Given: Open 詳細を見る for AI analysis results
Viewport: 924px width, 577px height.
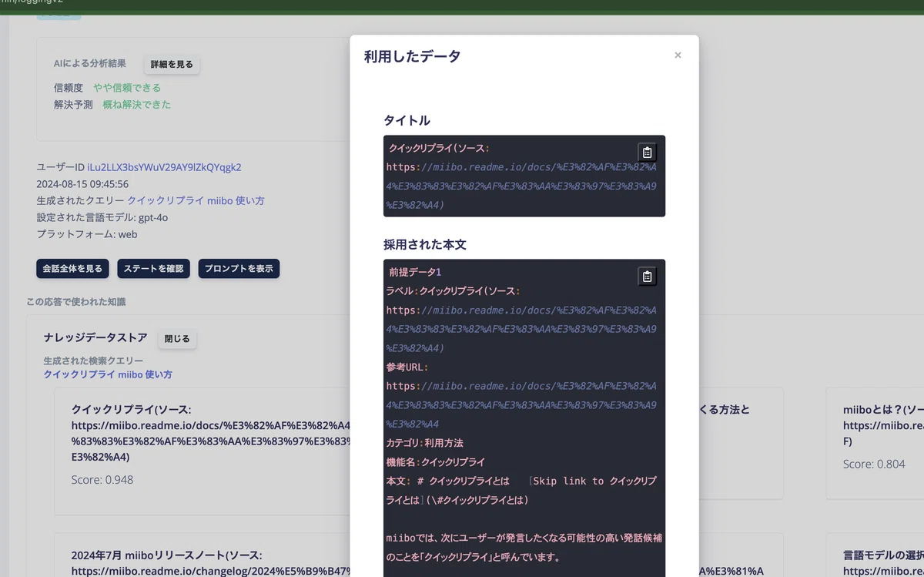Looking at the screenshot, I should [172, 64].
